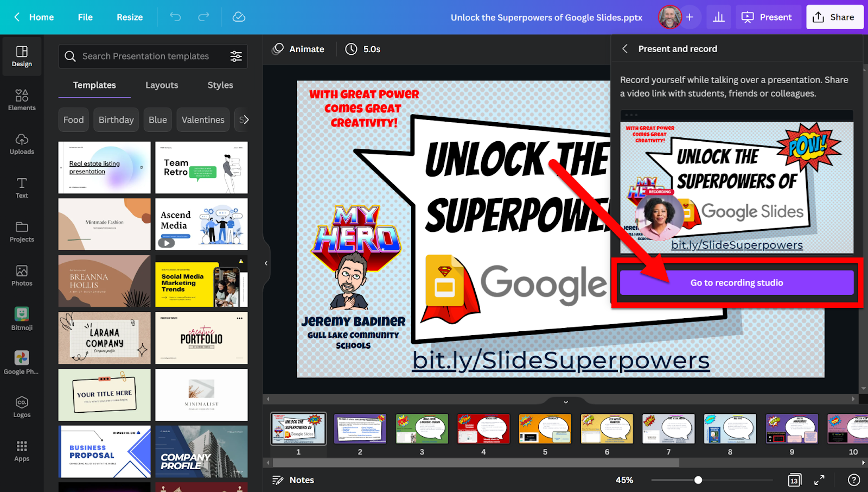The image size is (868, 492).
Task: Enter fullscreen with the expand arrows icon
Action: tap(819, 480)
